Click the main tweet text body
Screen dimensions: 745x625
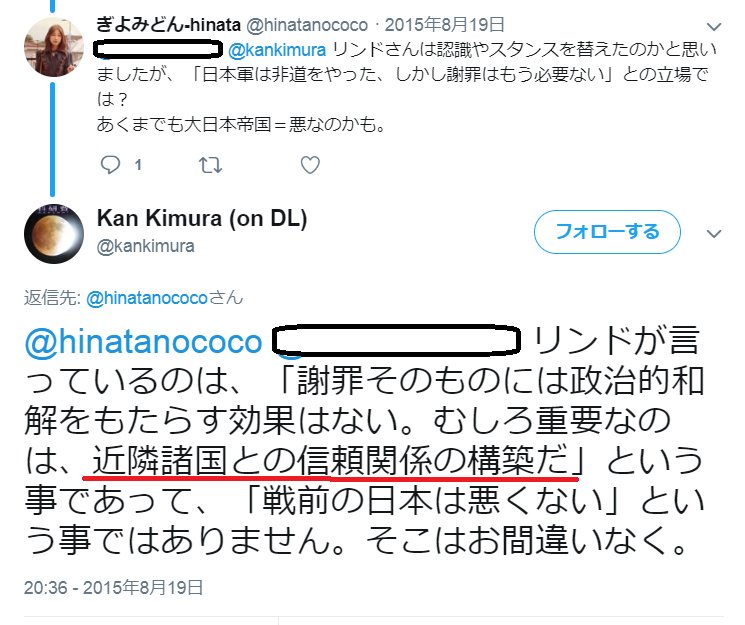tap(364, 441)
